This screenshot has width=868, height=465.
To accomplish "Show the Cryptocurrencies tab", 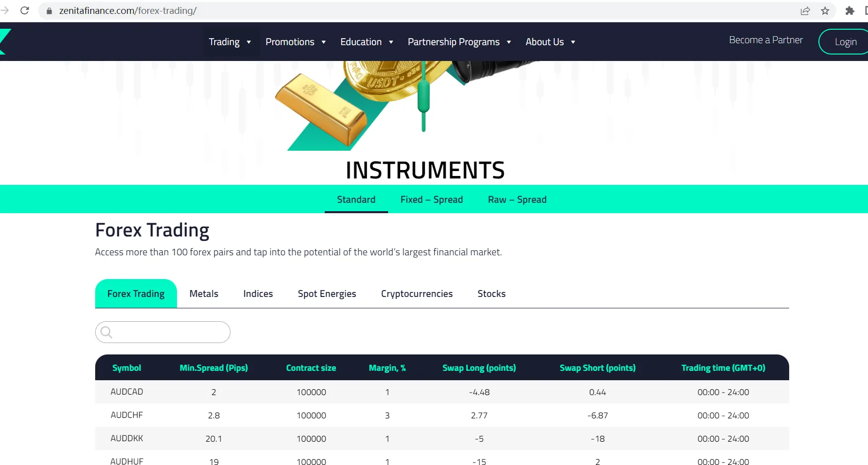I will 417,293.
